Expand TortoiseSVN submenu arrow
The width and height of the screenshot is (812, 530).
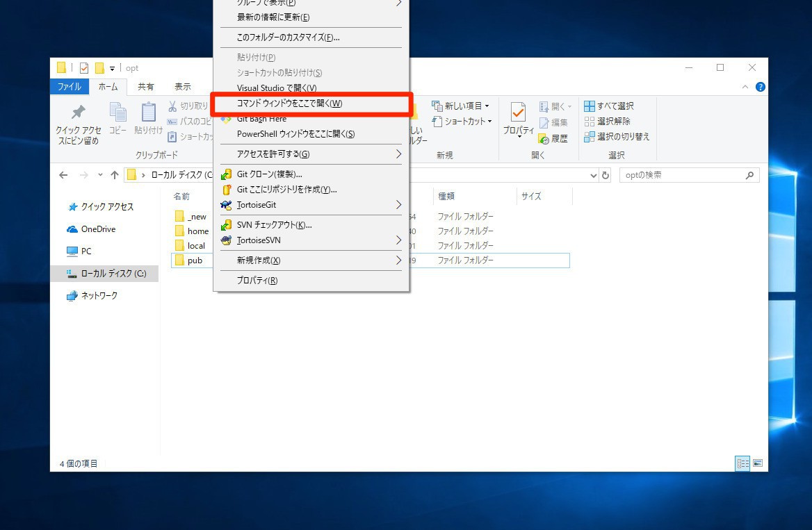tap(398, 240)
